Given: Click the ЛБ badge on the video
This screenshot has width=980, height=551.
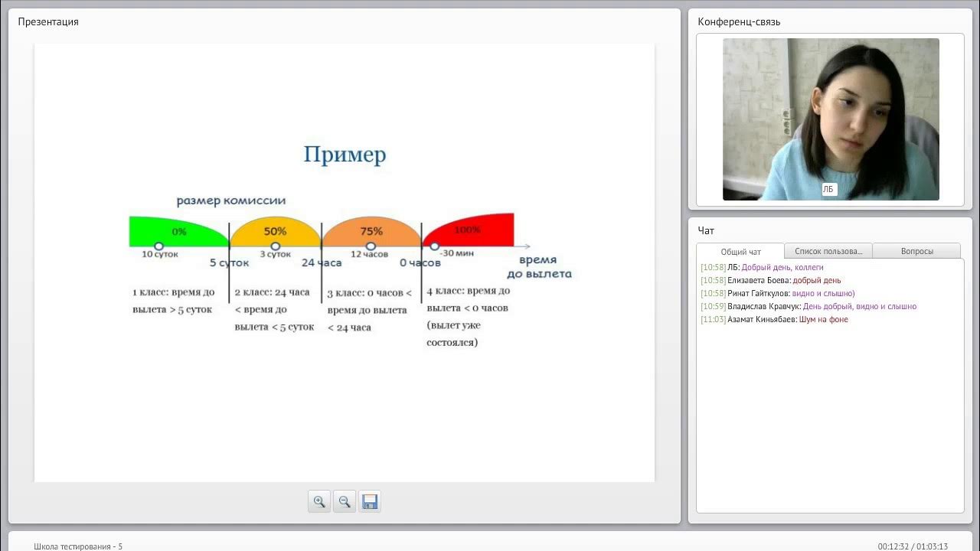Looking at the screenshot, I should [x=829, y=189].
